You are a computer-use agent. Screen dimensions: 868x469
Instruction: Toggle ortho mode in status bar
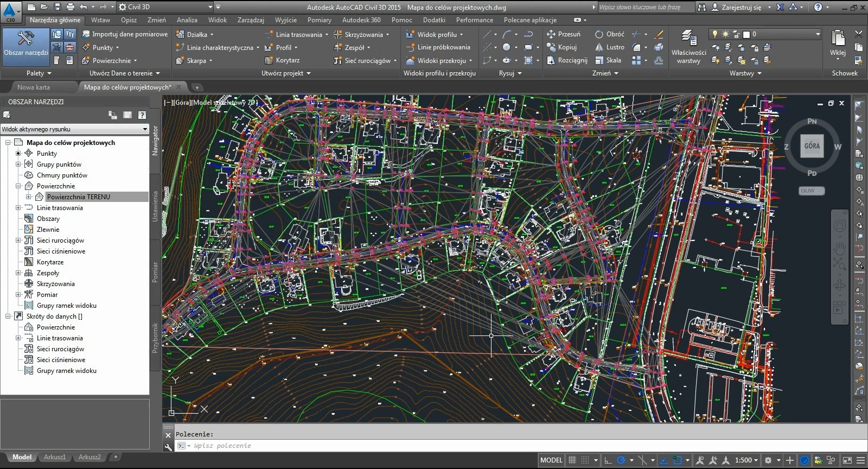click(608, 460)
